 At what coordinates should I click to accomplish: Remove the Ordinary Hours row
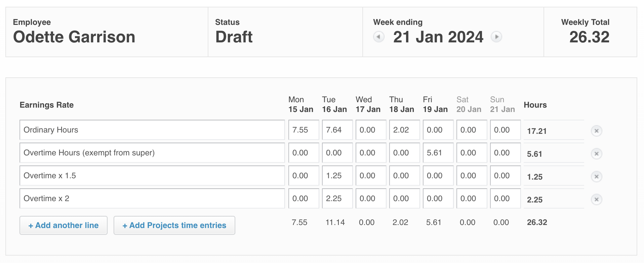[x=596, y=131]
